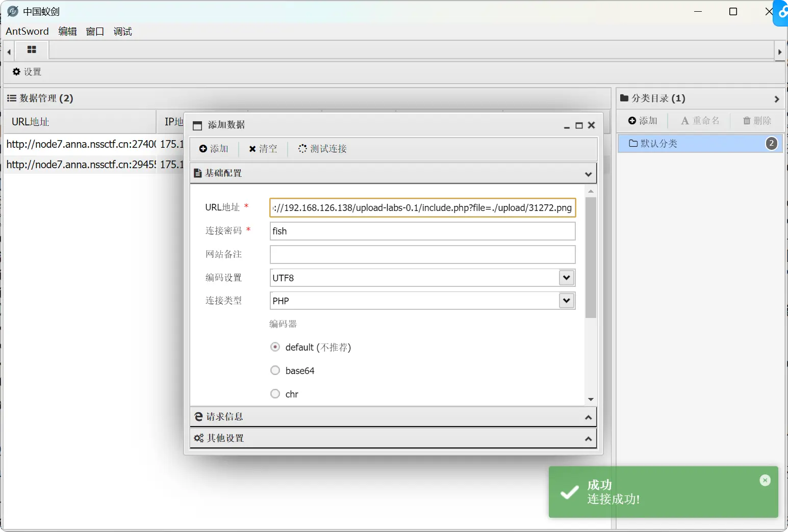
Task: Add a new category with 添加
Action: (x=643, y=121)
